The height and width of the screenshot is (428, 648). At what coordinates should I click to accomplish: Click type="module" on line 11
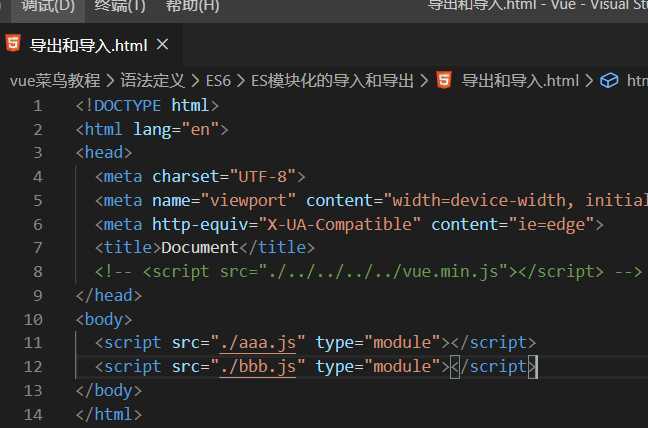pyautogui.click(x=378, y=343)
